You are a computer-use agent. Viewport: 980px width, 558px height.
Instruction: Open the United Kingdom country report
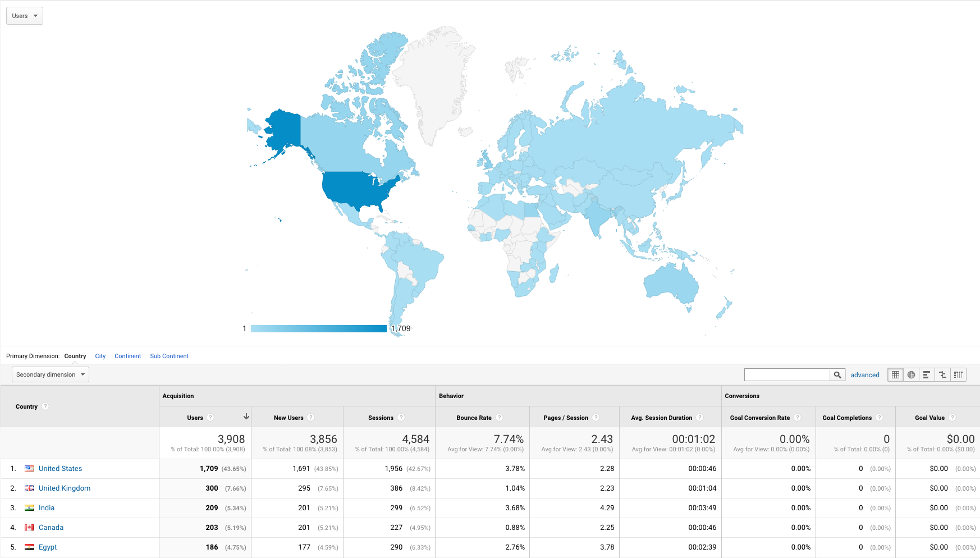coord(65,488)
